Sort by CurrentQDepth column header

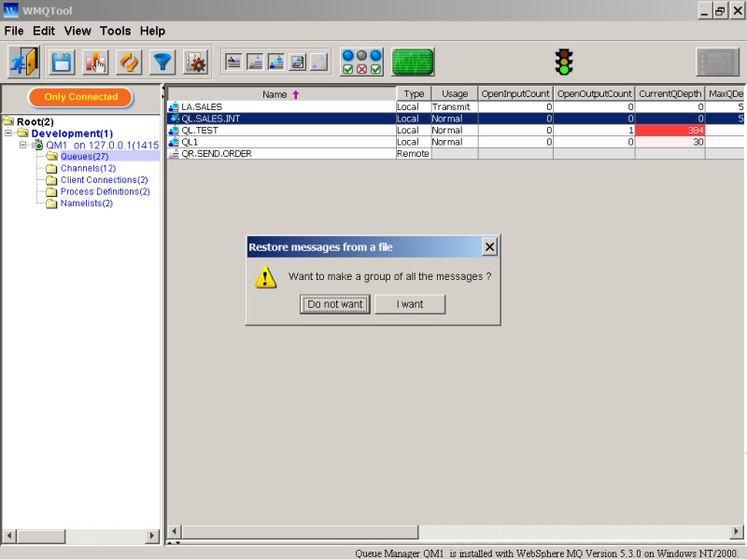pos(669,94)
